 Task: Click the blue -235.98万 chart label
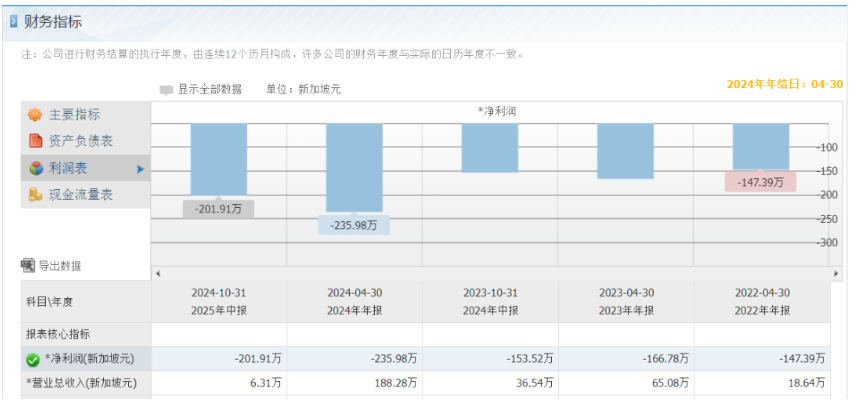click(x=354, y=225)
